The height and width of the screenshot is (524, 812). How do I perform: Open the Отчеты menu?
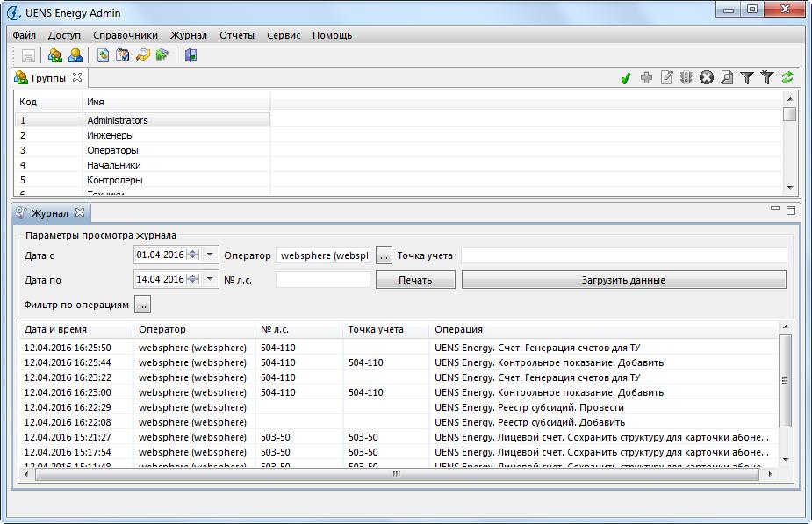click(237, 35)
